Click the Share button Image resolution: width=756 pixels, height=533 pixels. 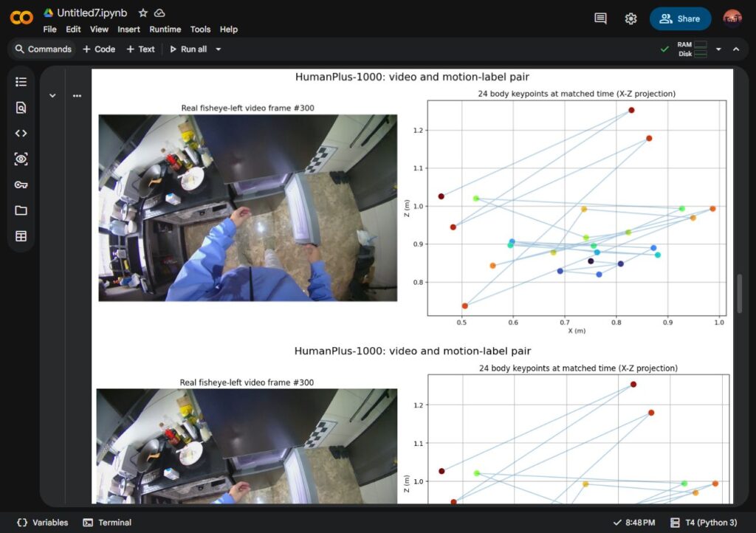[680, 18]
